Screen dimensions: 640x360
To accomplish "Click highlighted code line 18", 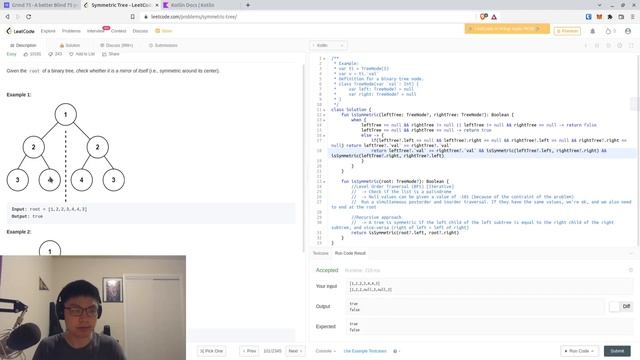I will [482, 153].
